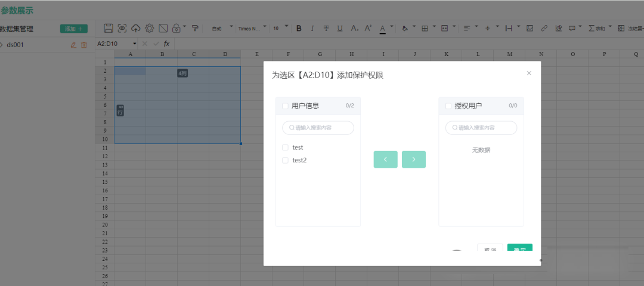Click the text wrap H icon
Viewport: 644px width, 286px height.
point(509,29)
